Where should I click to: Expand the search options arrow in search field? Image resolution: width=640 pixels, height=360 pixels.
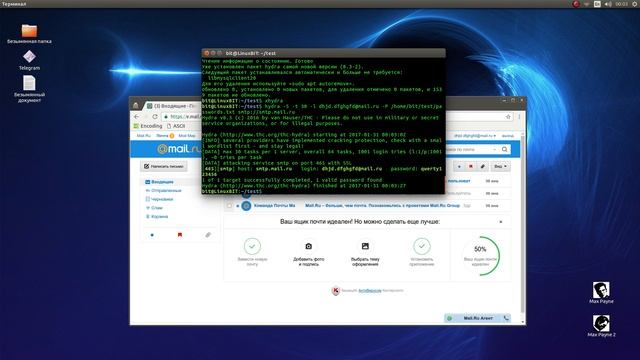pos(494,149)
